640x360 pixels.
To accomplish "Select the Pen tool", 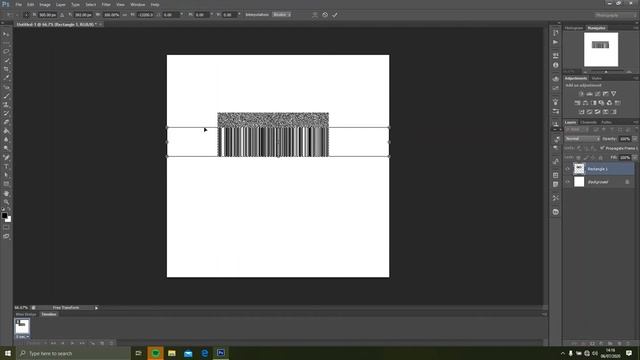I will (6, 158).
